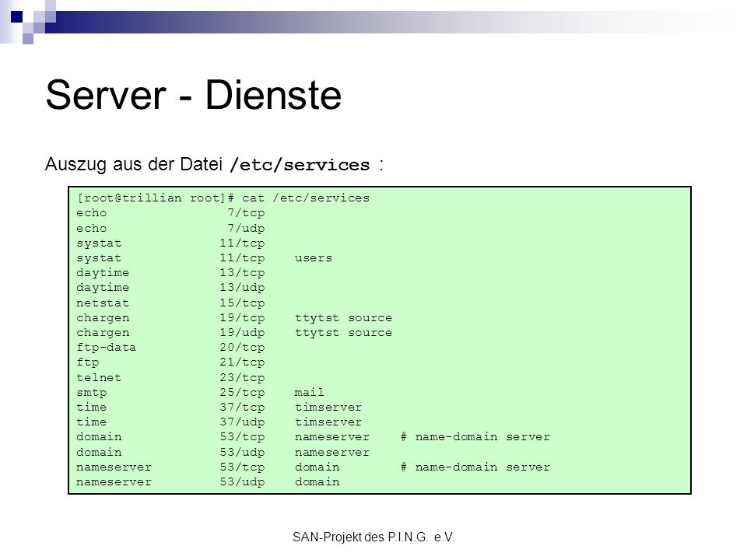Click 'ttytst source' on chargen 19/udp row
This screenshot has height=560, width=747.
click(343, 332)
